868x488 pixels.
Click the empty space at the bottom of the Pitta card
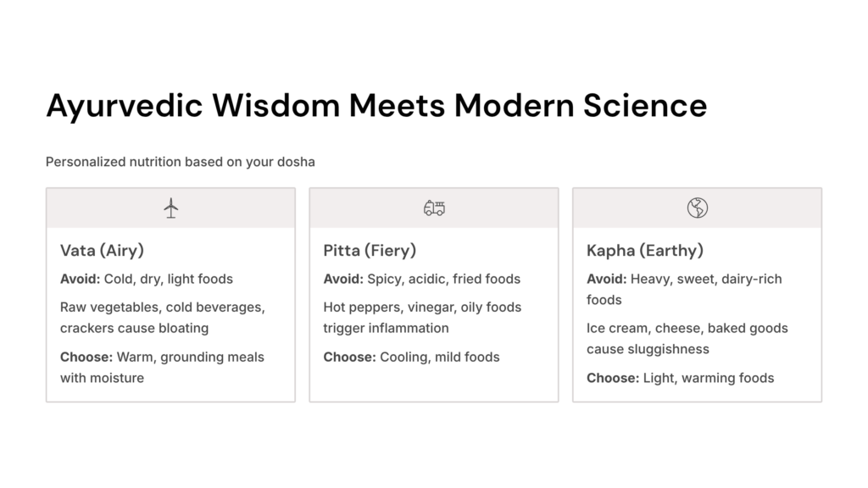click(434, 384)
